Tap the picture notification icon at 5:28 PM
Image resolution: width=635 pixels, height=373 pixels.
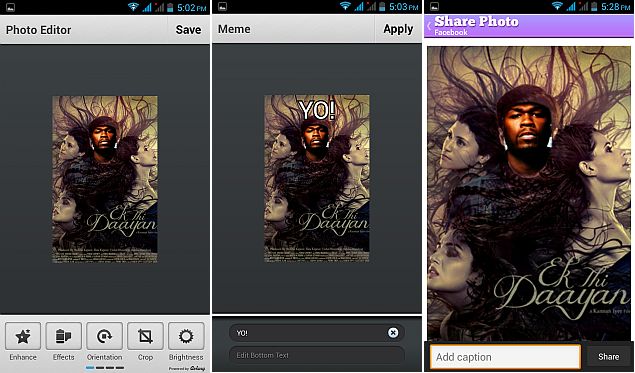pos(435,6)
